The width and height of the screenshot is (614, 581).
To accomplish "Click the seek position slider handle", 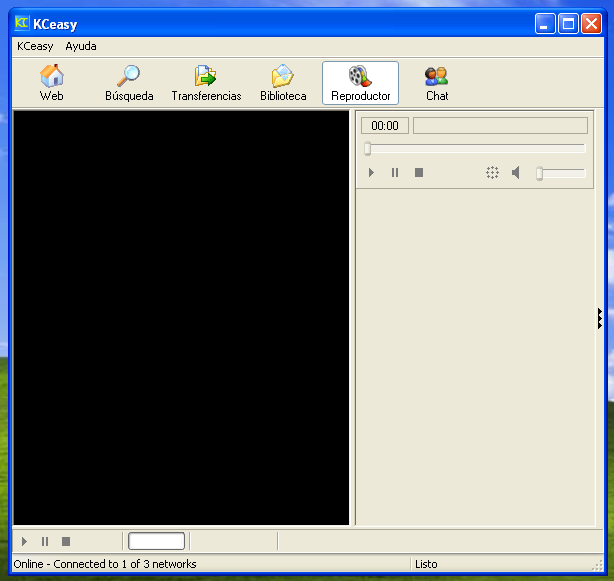I will (x=367, y=148).
